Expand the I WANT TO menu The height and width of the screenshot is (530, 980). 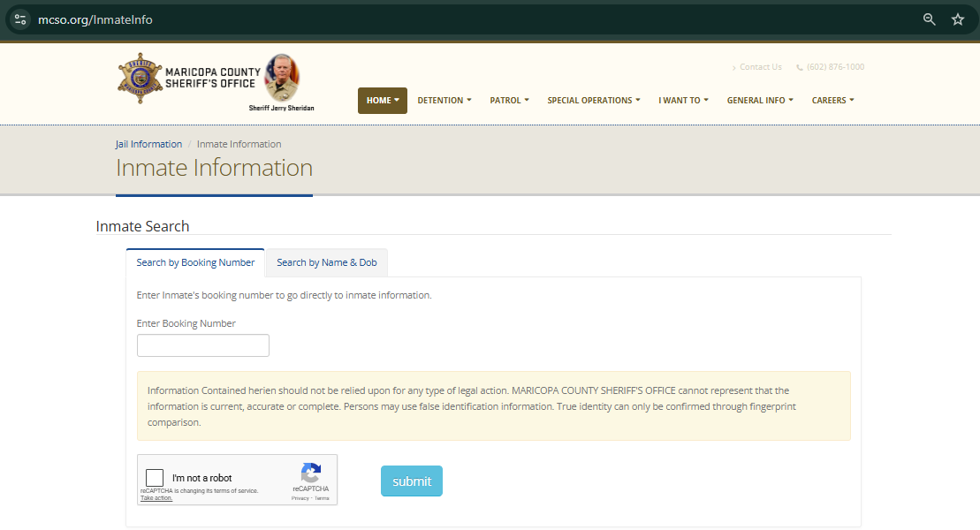point(683,101)
